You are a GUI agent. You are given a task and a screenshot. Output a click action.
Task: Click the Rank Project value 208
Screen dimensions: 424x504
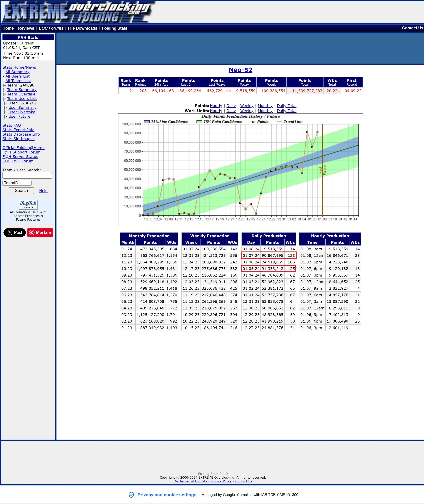click(x=140, y=91)
